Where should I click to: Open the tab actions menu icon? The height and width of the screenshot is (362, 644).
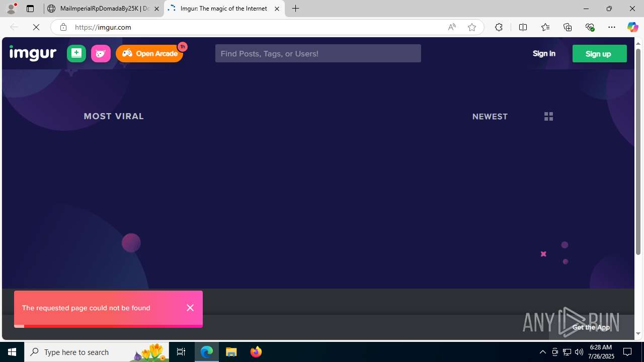point(30,9)
